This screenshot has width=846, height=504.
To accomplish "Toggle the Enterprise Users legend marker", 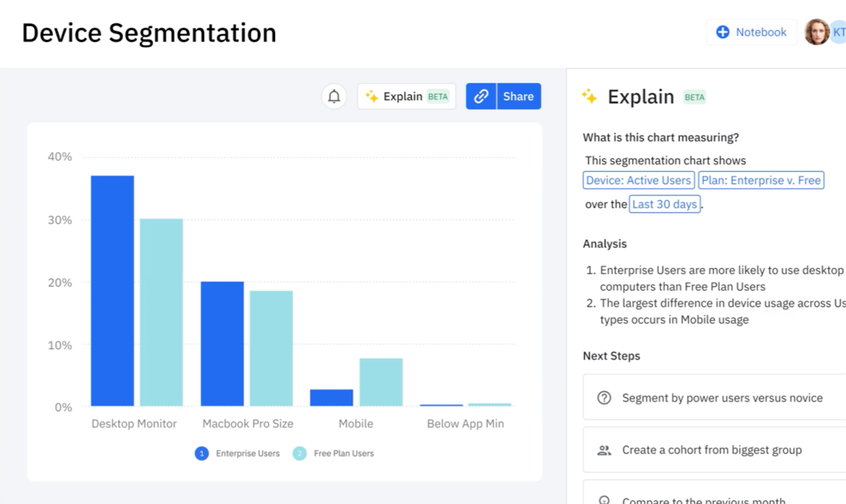I will (201, 453).
